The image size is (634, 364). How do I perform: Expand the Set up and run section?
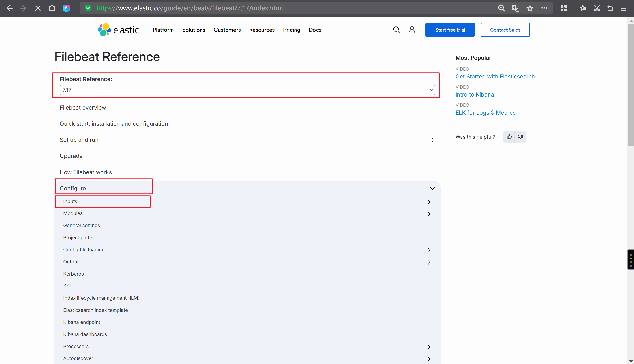click(x=432, y=140)
